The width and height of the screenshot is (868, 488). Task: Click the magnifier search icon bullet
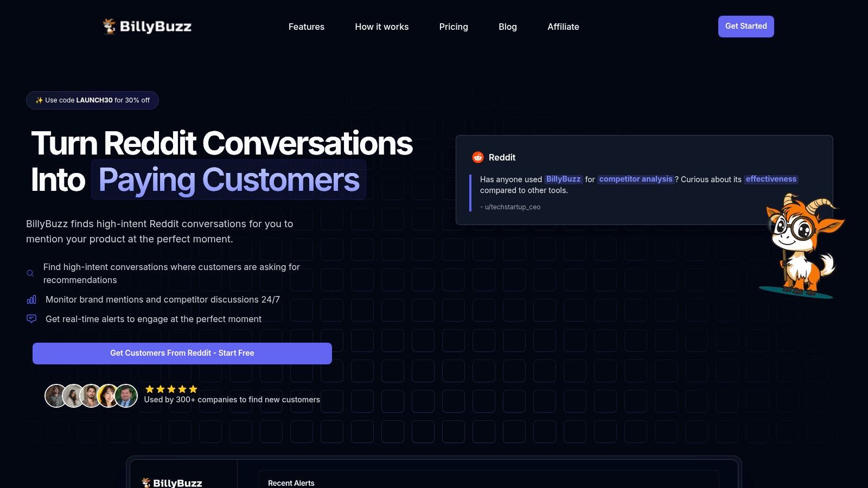[30, 273]
